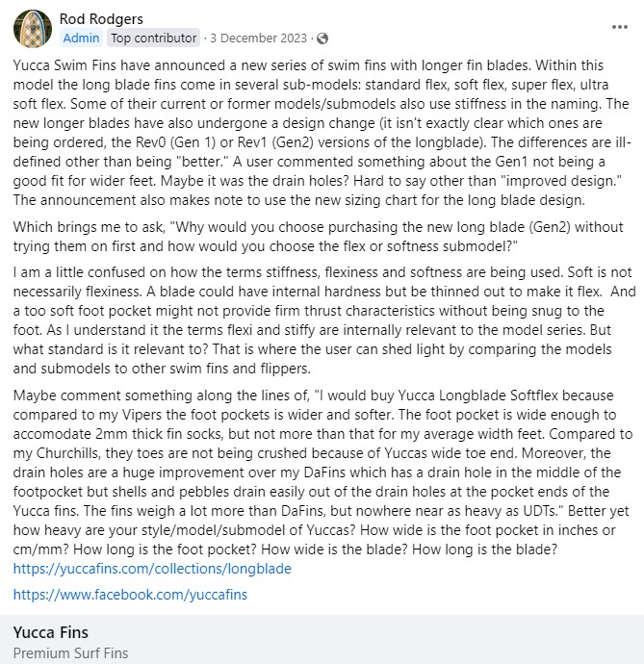Click the globe public audience icon
This screenshot has height=664, width=644.
click(322, 38)
